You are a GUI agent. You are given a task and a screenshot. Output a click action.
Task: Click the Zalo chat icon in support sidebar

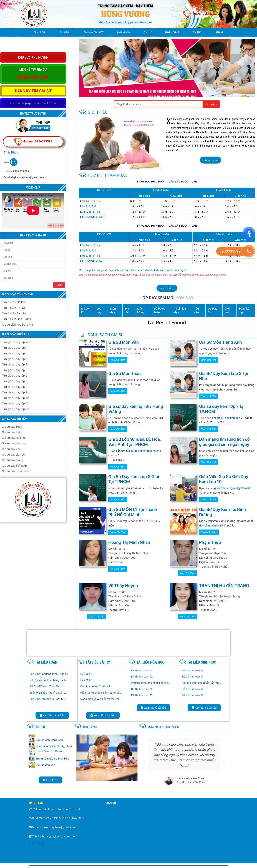(x=13, y=162)
